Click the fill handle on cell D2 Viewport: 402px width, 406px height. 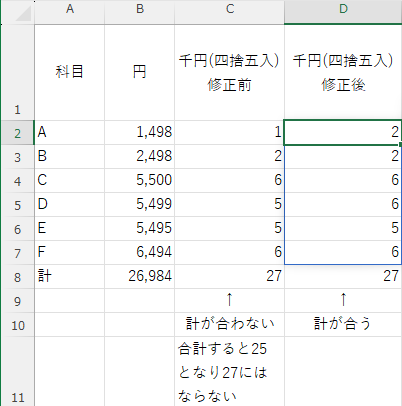[400, 144]
